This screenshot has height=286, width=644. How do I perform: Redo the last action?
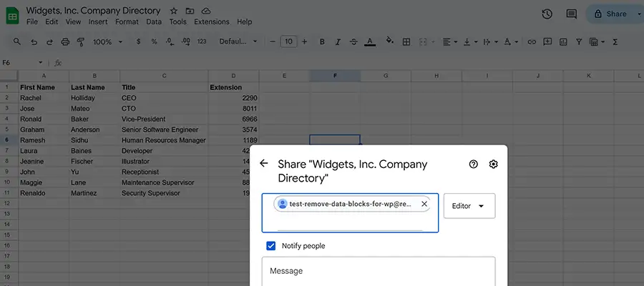coord(49,42)
